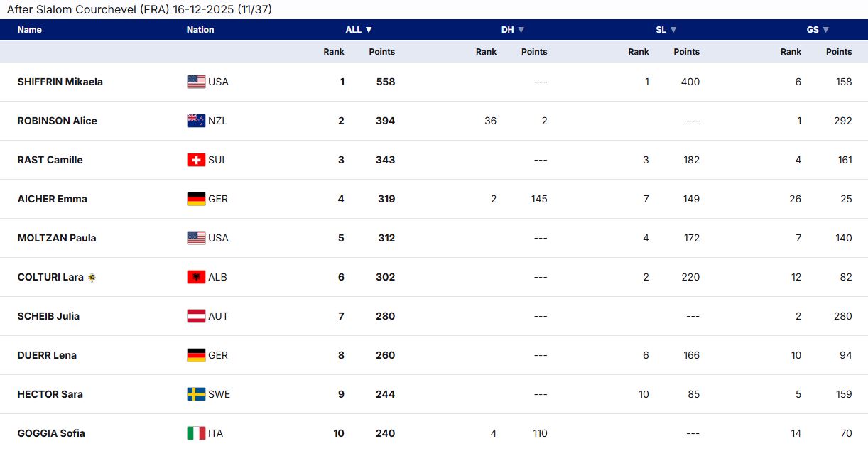The height and width of the screenshot is (451, 868).
Task: Click the Italy flag icon
Action: pos(196,433)
